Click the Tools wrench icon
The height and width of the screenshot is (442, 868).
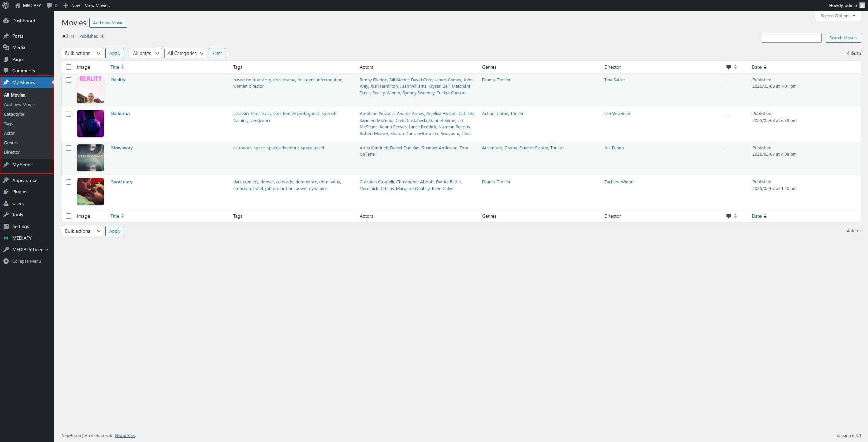6,215
